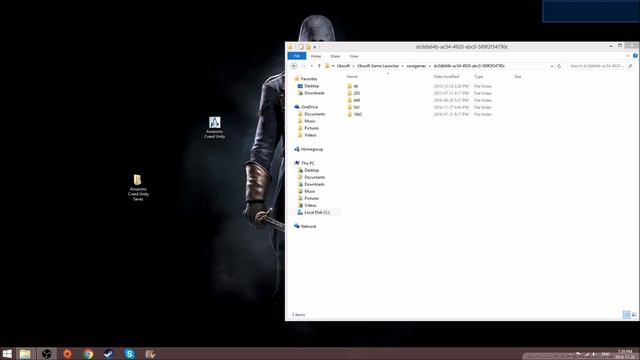The height and width of the screenshot is (360, 640).
Task: Refresh the current folder view
Action: click(559, 66)
